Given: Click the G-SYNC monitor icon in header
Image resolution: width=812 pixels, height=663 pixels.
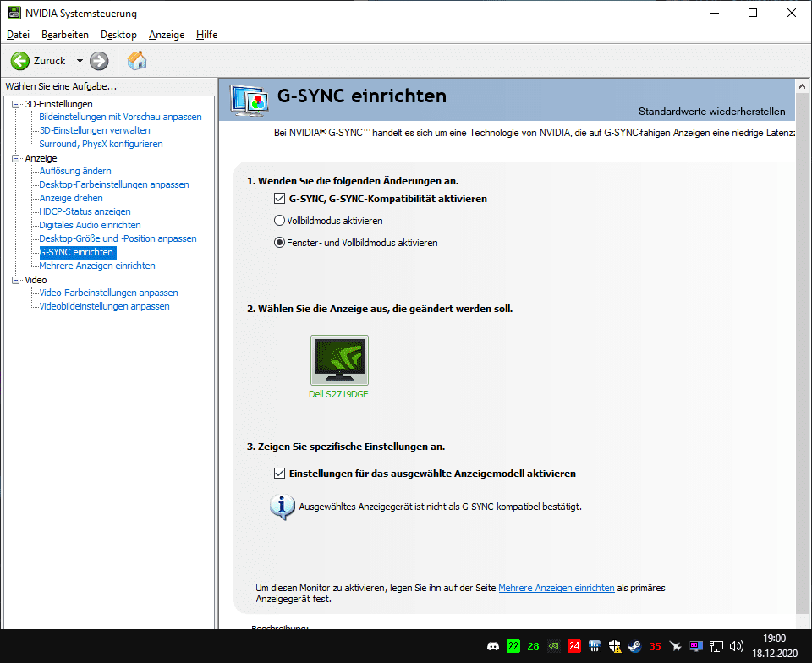Looking at the screenshot, I should (x=250, y=100).
